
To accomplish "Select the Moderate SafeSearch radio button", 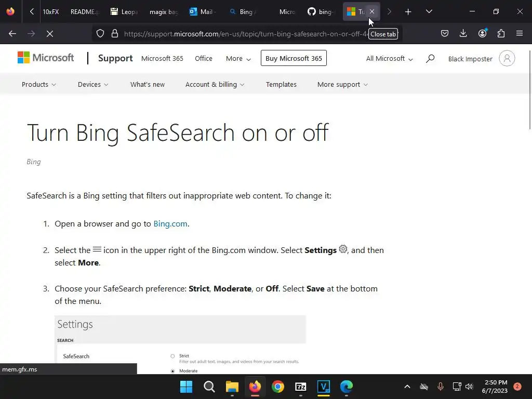I will 172,371.
